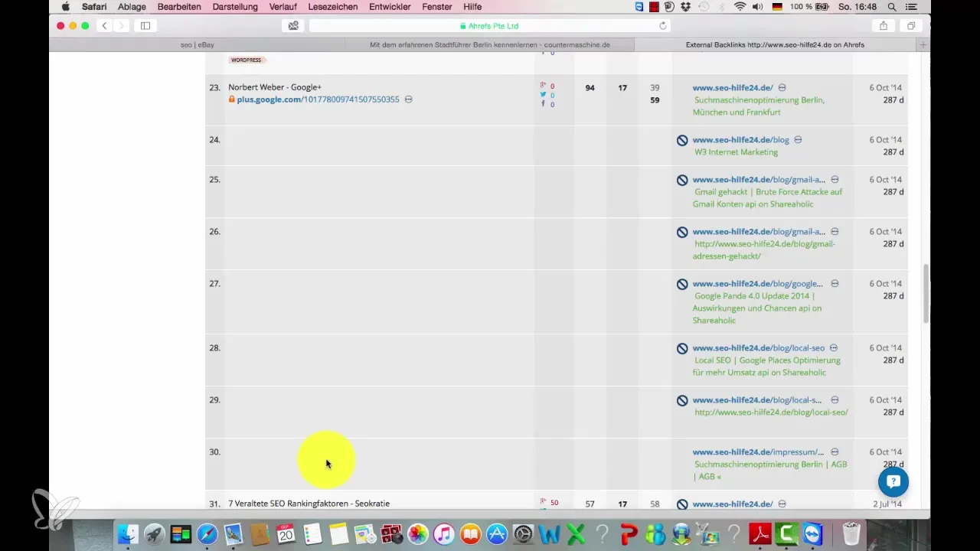Click the nofollow icon in row 28 local-seo
Screen dimensions: 980x551
pos(682,348)
